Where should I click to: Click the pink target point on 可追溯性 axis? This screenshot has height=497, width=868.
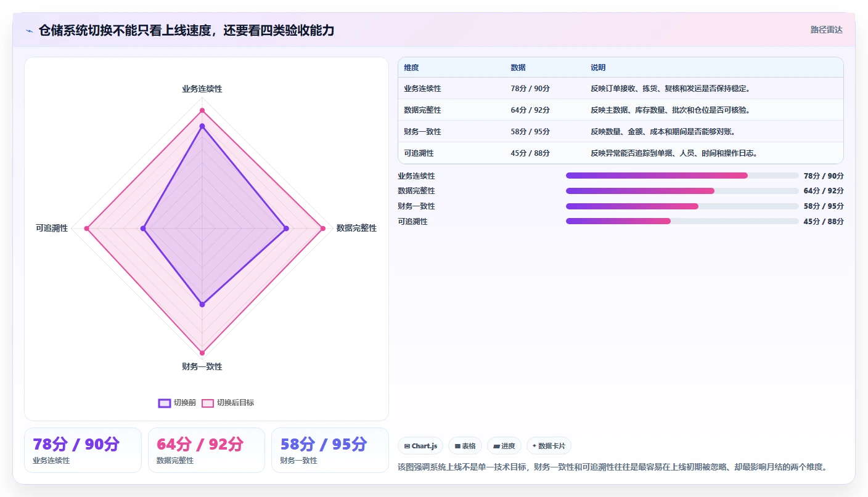pyautogui.click(x=86, y=228)
